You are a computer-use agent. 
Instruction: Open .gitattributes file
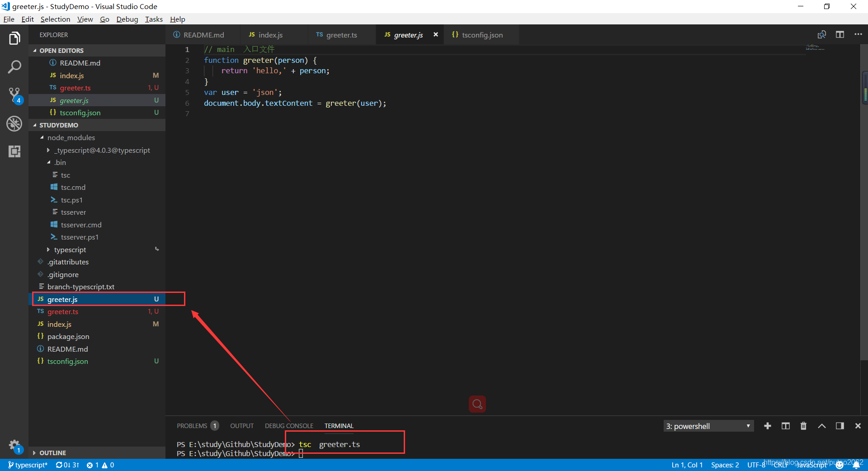coord(97,262)
